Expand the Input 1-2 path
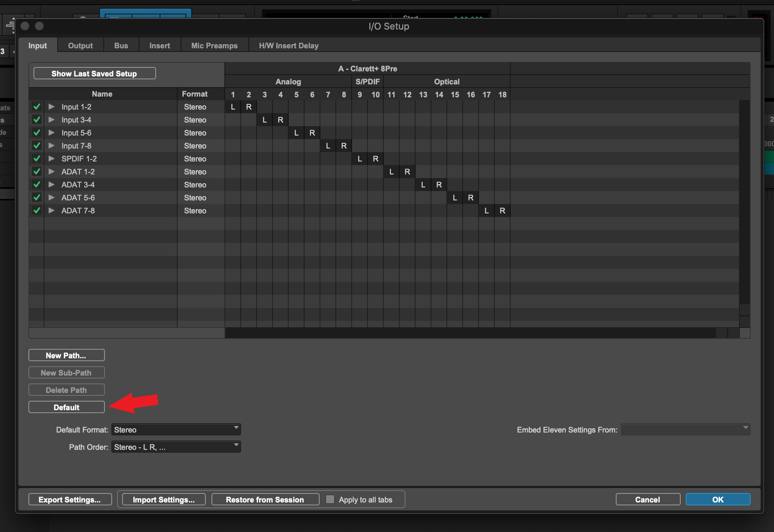Image resolution: width=774 pixels, height=532 pixels. point(51,107)
